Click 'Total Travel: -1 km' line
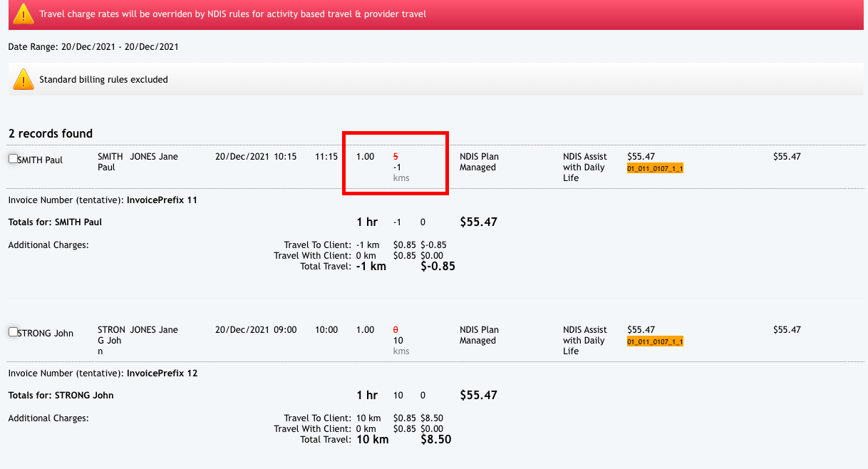This screenshot has width=868, height=469. coord(343,267)
